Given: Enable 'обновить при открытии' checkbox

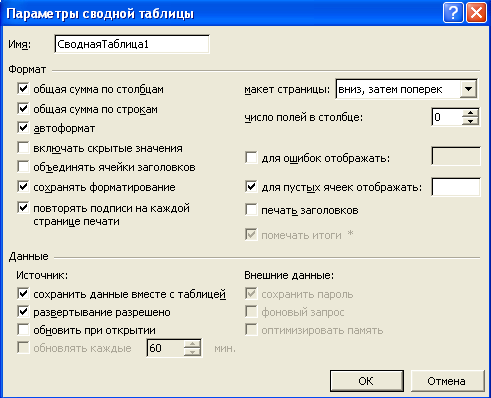Looking at the screenshot, I should 23,330.
